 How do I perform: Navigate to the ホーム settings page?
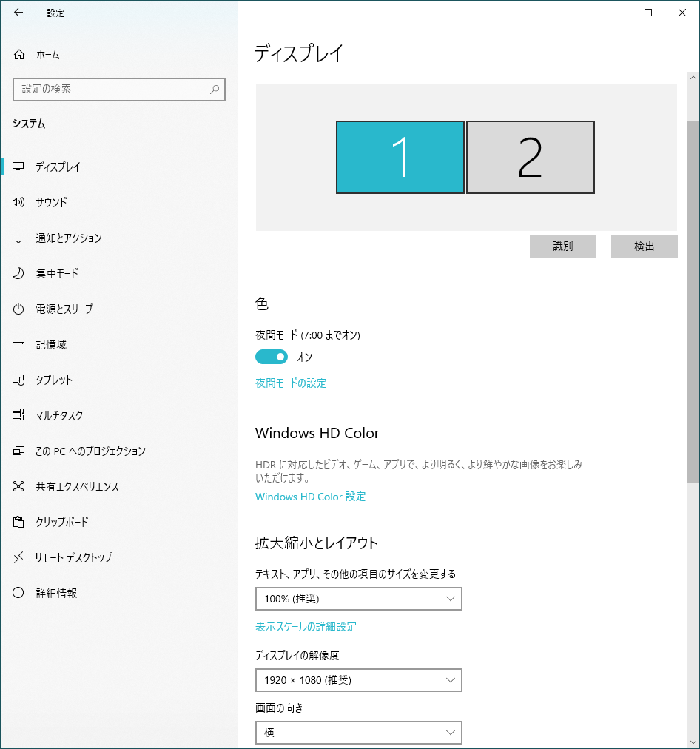(x=46, y=54)
